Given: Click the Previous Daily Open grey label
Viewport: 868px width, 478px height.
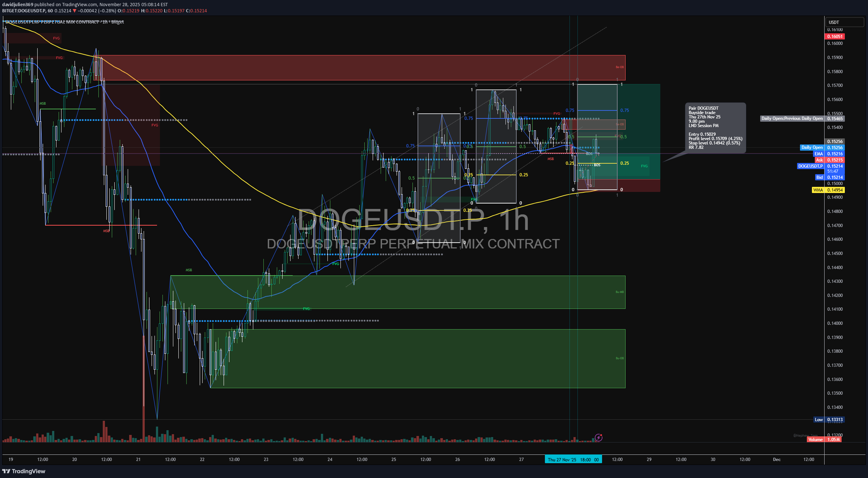Looking at the screenshot, I should coord(792,118).
